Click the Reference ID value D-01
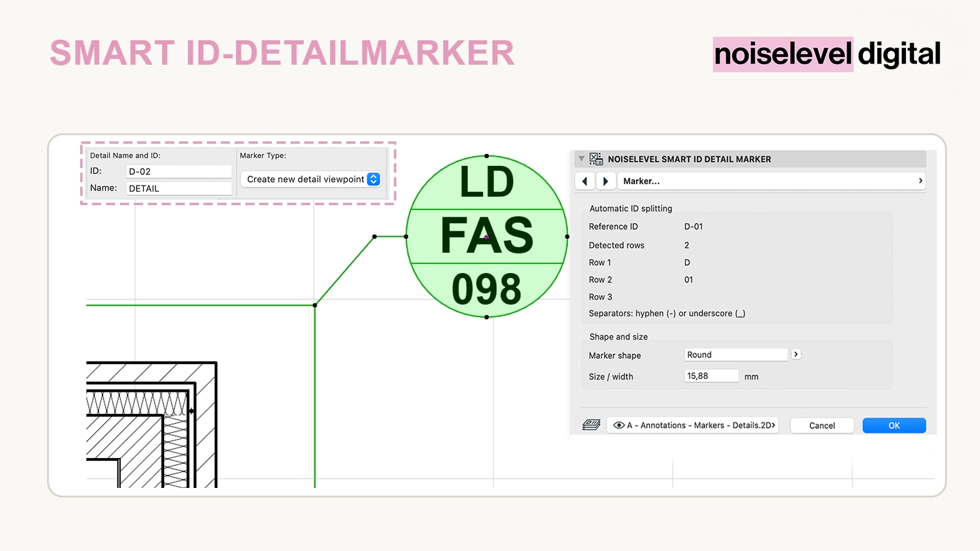 point(693,227)
